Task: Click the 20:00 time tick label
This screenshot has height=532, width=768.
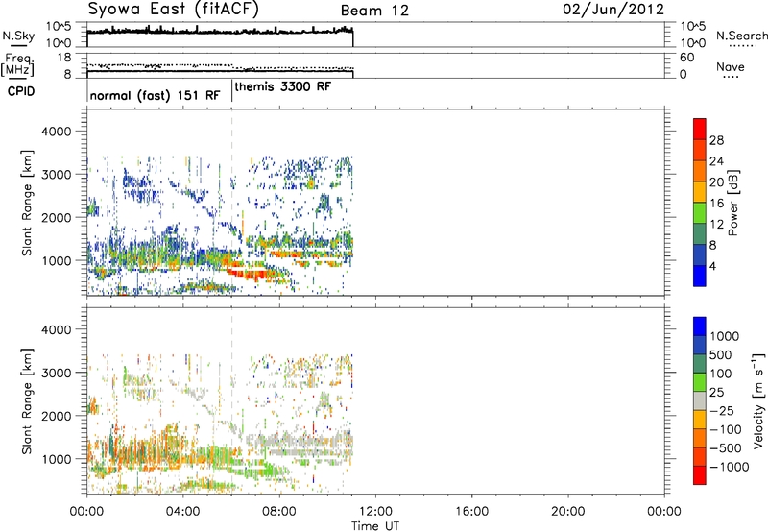Action: [567, 512]
